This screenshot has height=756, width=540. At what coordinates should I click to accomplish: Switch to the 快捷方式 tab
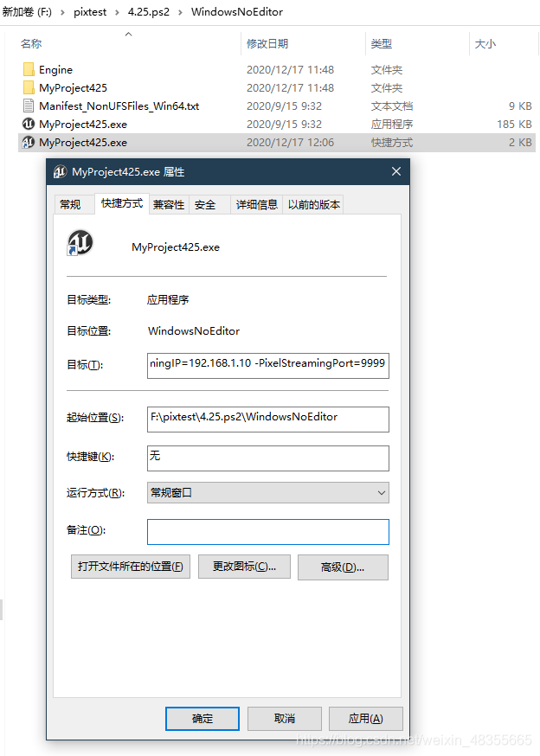pyautogui.click(x=122, y=203)
